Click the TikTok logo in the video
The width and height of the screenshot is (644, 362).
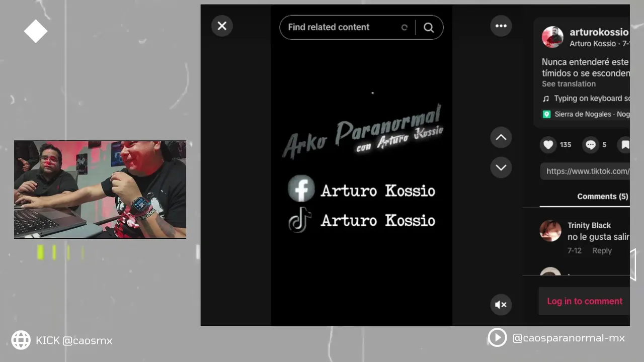pyautogui.click(x=300, y=220)
